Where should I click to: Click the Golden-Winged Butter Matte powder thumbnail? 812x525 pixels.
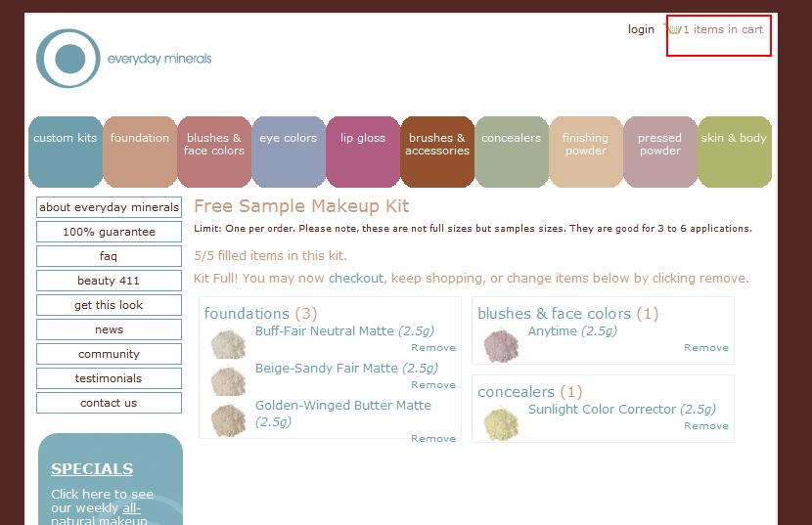click(x=228, y=419)
